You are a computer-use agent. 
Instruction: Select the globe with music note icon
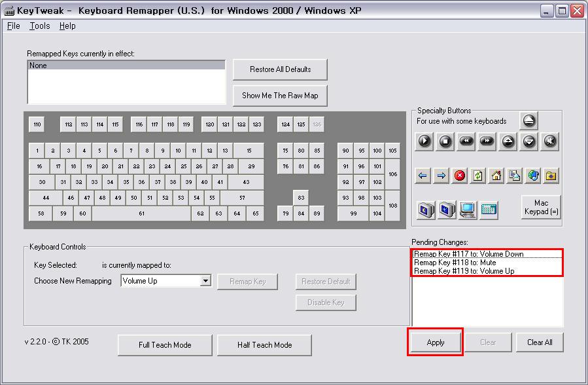533,175
